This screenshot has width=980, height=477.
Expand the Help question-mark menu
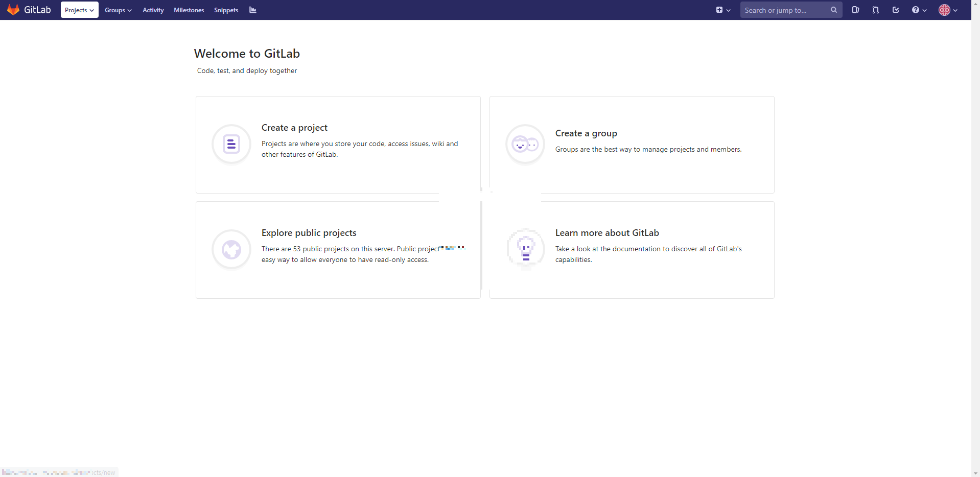919,10
